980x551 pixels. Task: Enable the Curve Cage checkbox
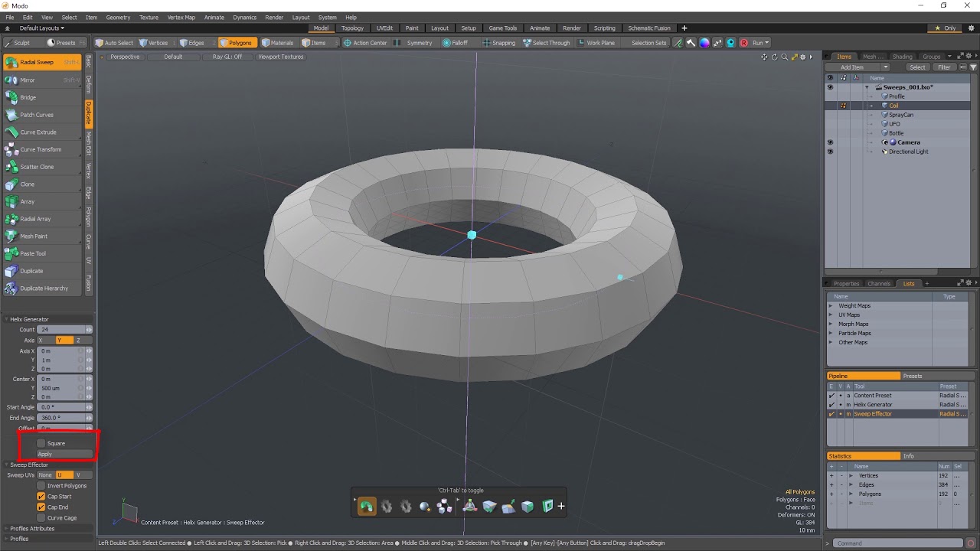[x=41, y=518]
